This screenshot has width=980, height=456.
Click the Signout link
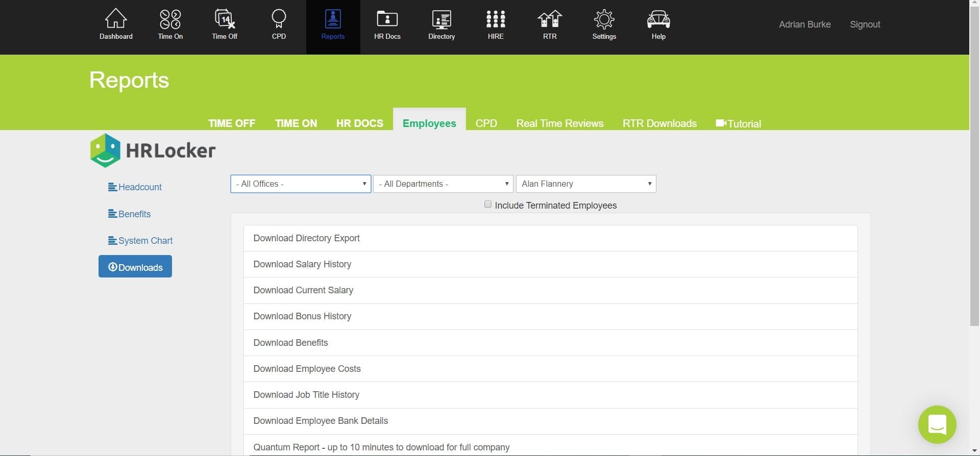865,24
